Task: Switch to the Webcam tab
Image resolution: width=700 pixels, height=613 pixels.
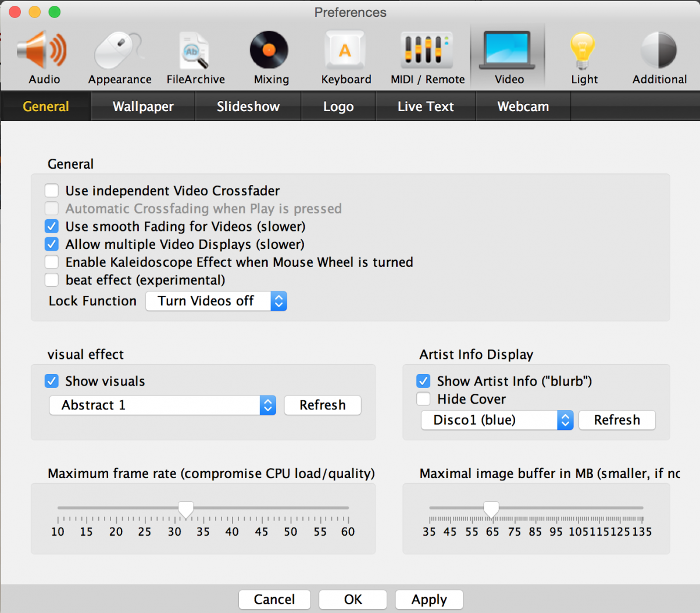Action: coord(523,106)
